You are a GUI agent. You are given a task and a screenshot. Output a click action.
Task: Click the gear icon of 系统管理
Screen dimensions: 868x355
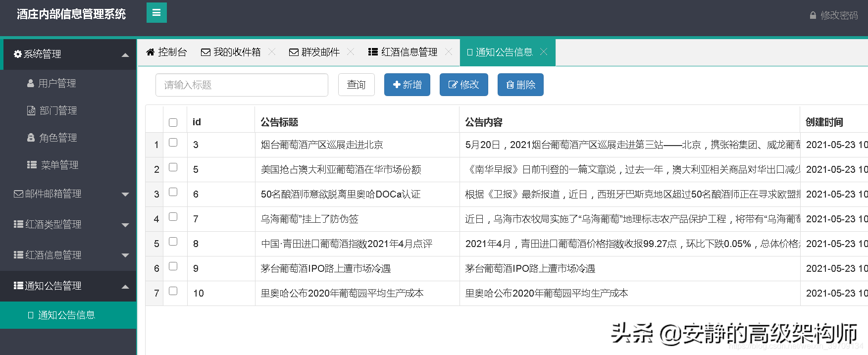pyautogui.click(x=18, y=54)
